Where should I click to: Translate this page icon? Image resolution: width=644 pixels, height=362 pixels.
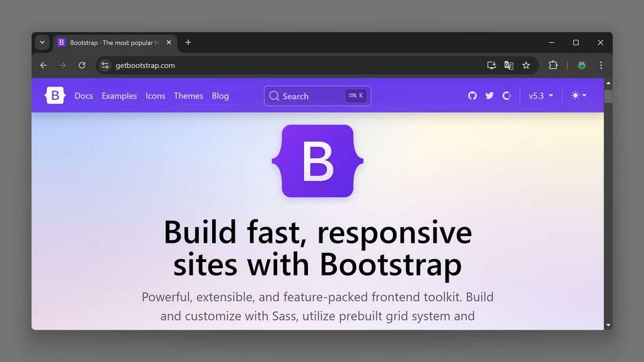point(508,65)
